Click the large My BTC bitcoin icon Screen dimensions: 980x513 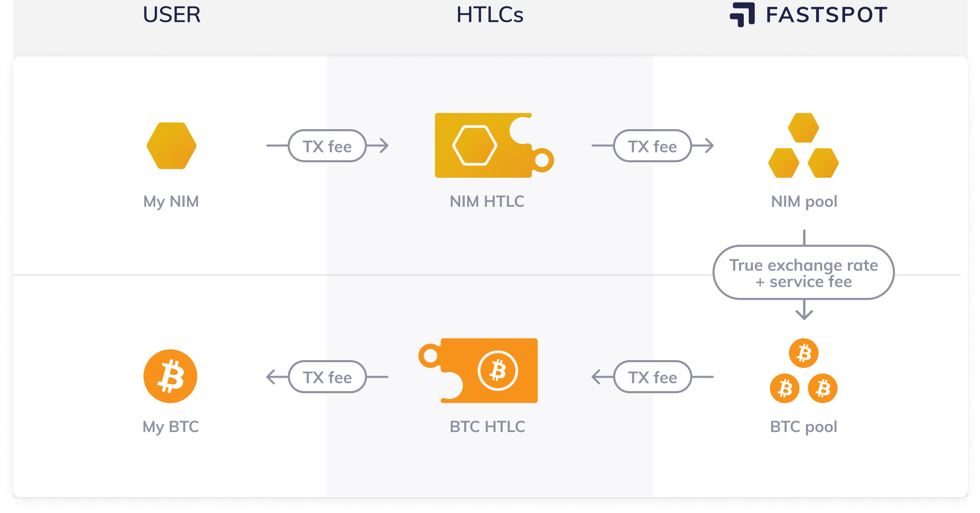(x=170, y=376)
